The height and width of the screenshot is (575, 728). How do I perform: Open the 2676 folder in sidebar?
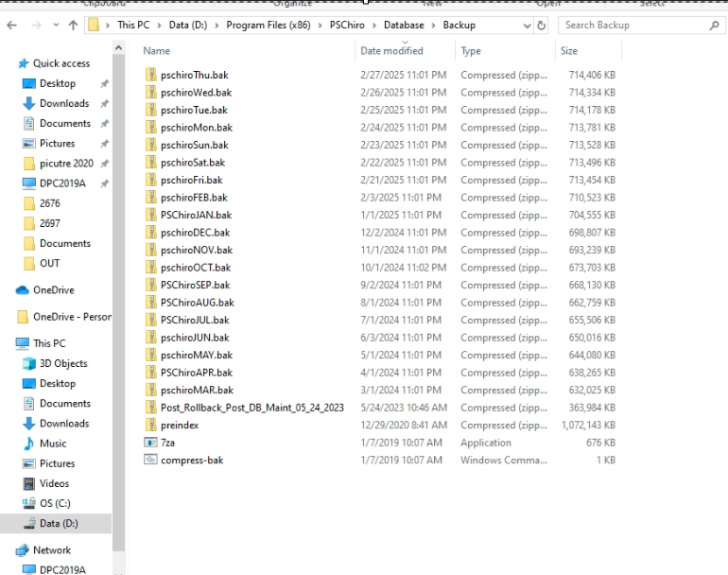(50, 203)
